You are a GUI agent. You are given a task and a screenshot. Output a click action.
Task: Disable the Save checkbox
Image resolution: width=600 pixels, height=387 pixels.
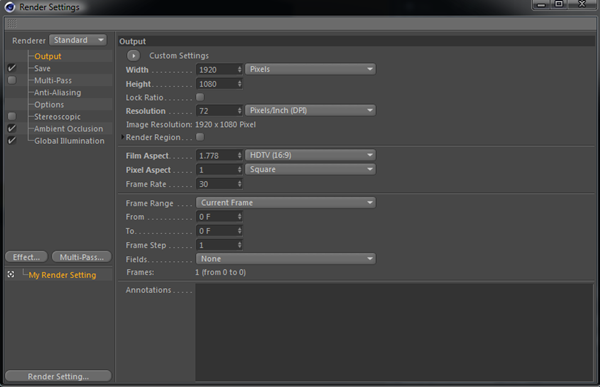click(x=12, y=68)
